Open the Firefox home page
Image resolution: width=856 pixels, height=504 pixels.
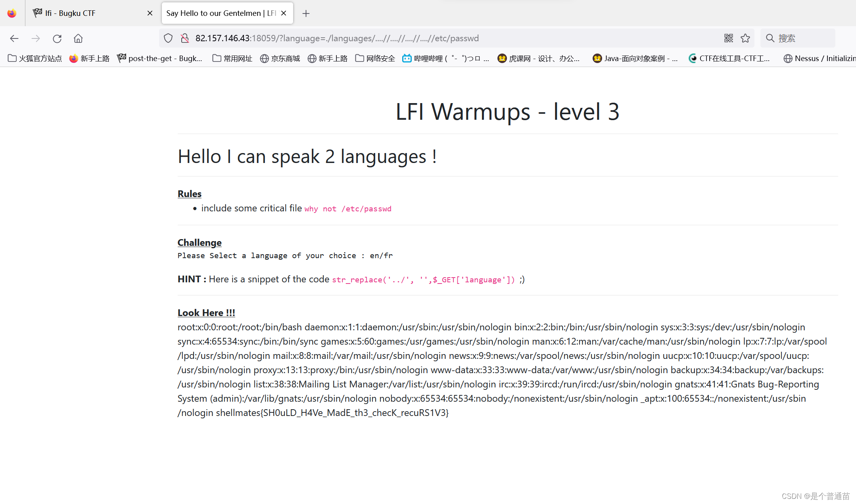(78, 38)
